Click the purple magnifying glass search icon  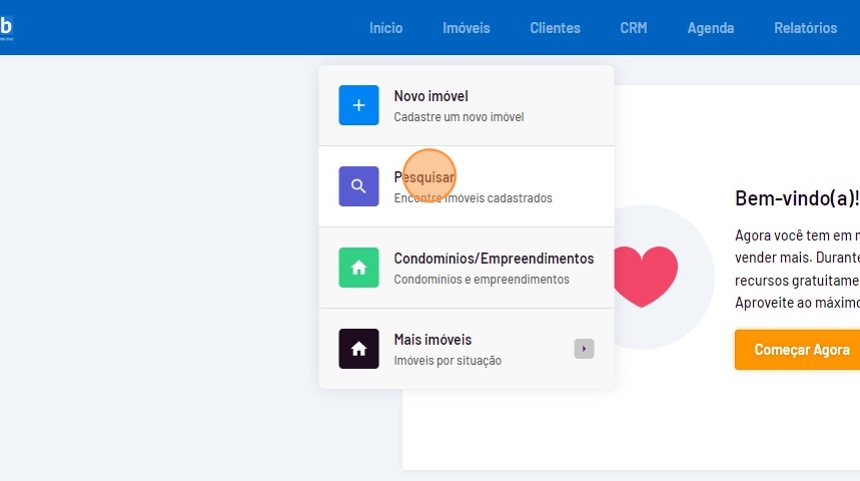tap(358, 186)
